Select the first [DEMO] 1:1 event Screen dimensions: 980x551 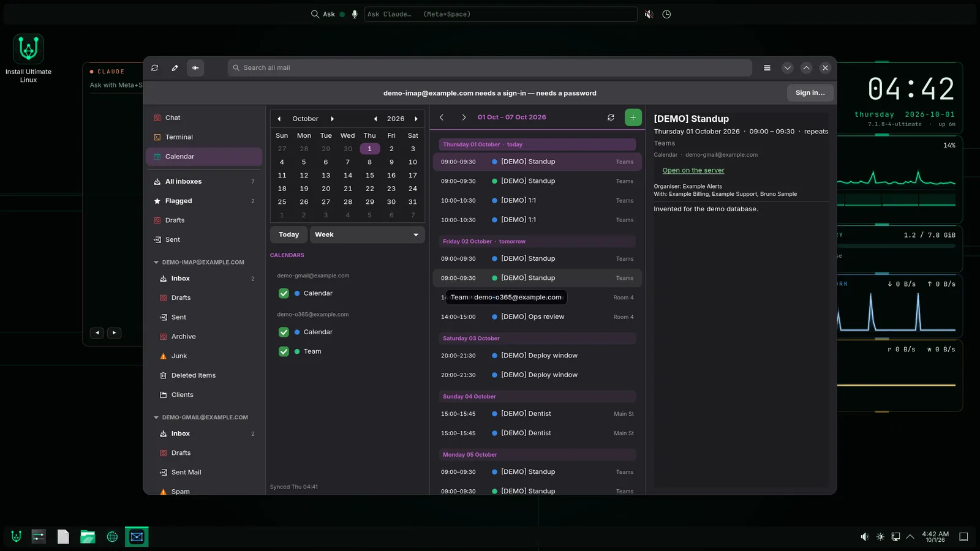(537, 201)
